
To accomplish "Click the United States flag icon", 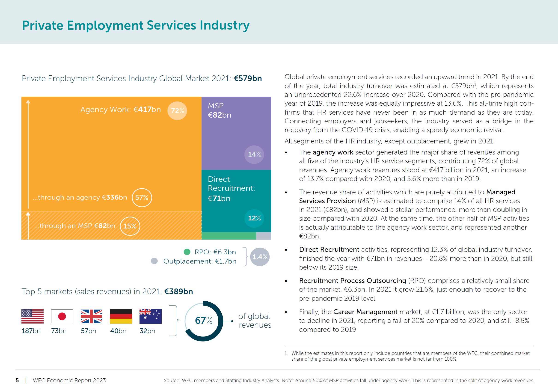I will click(x=32, y=316).
